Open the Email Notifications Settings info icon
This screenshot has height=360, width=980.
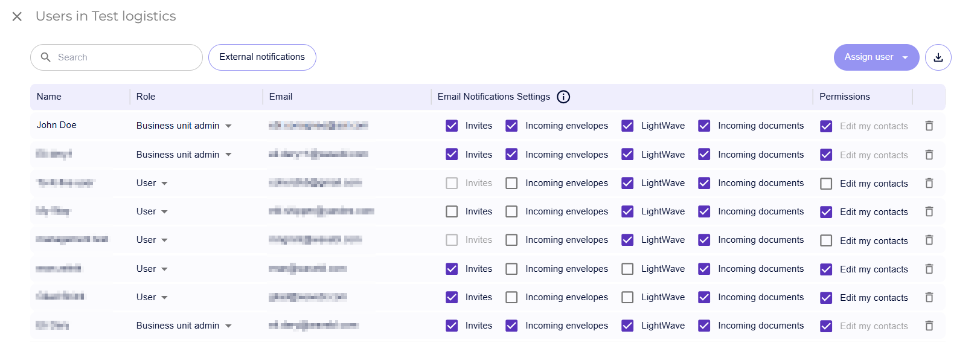563,97
